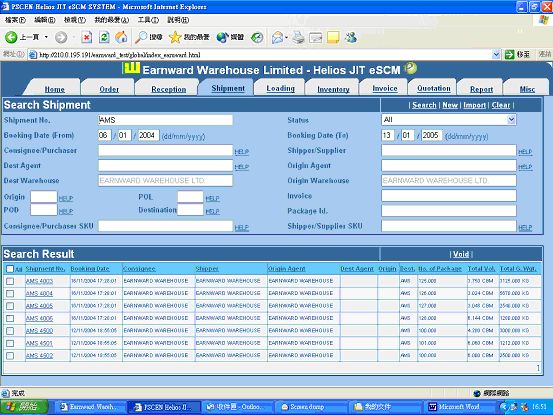Screen dimensions: 553x415
Task: Click the Import link
Action: pos(474,105)
